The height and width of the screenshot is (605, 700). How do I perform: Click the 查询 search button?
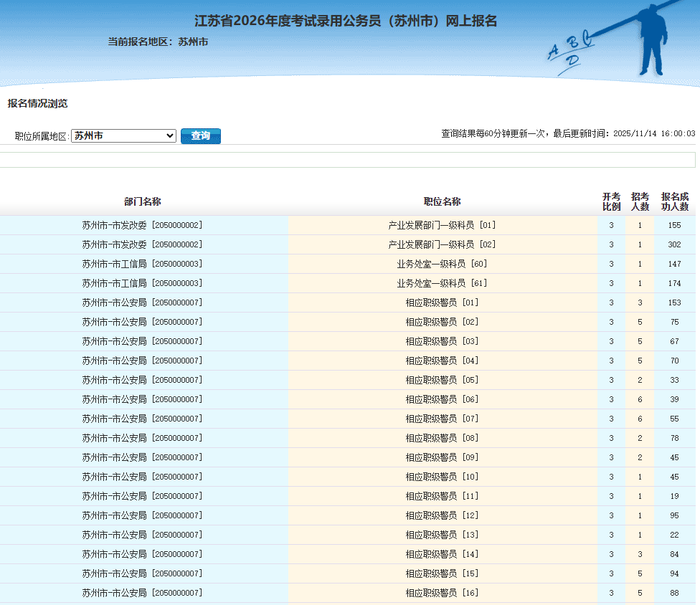[201, 135]
